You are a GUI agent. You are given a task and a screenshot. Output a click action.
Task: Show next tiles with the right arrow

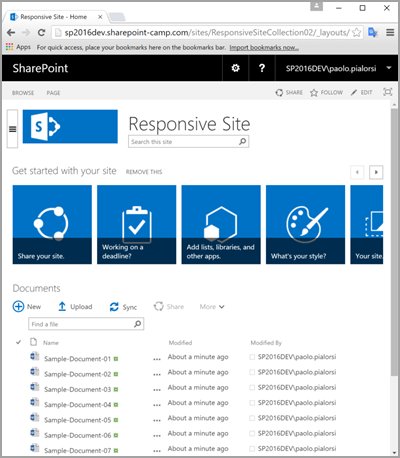coord(376,172)
